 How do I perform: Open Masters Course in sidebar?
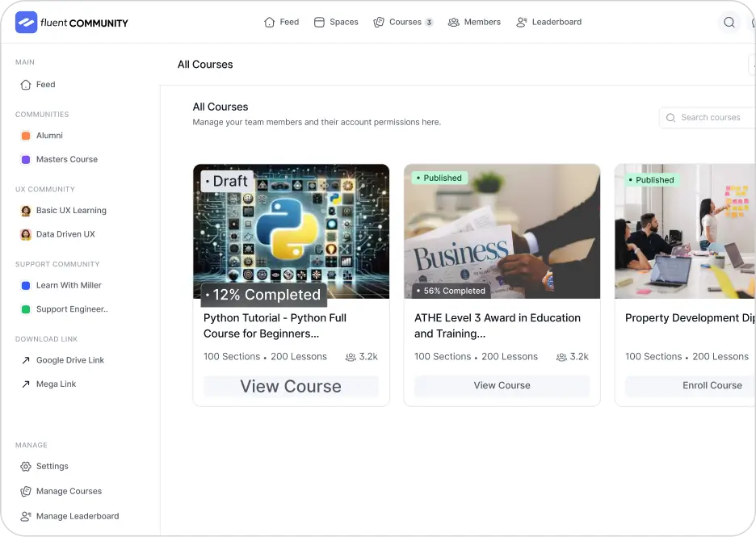(66, 160)
